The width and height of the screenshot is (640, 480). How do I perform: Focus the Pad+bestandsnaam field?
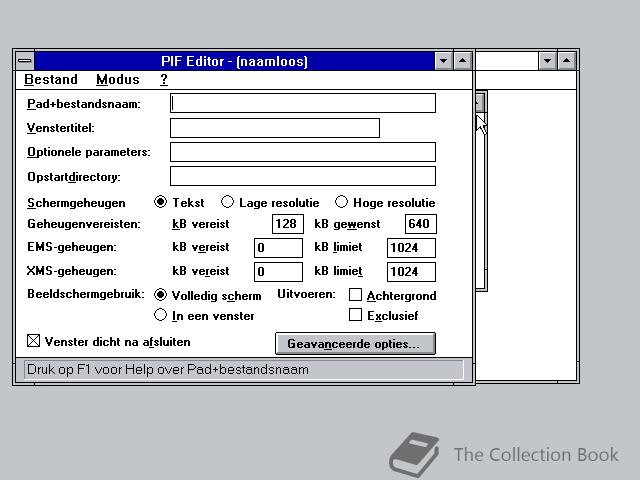click(x=303, y=103)
